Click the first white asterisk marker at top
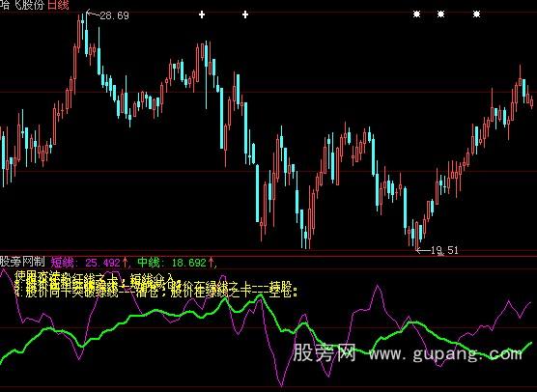The image size is (537, 392). point(416,14)
